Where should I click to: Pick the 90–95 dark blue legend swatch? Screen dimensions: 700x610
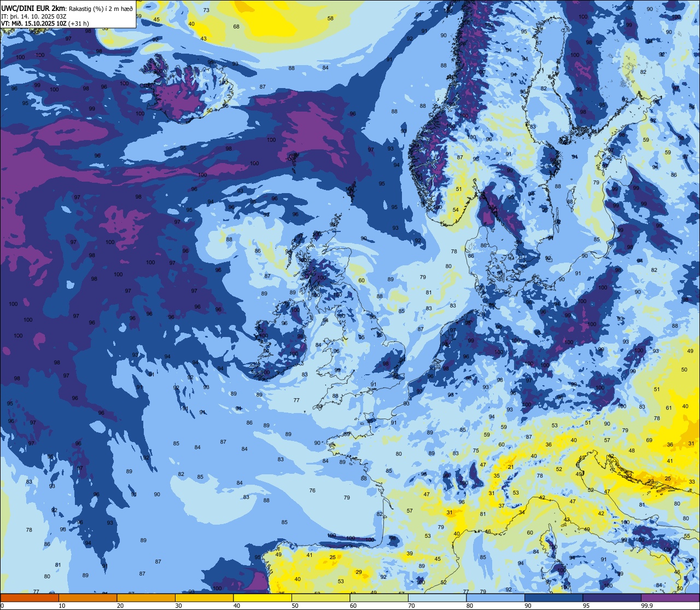pos(553,597)
